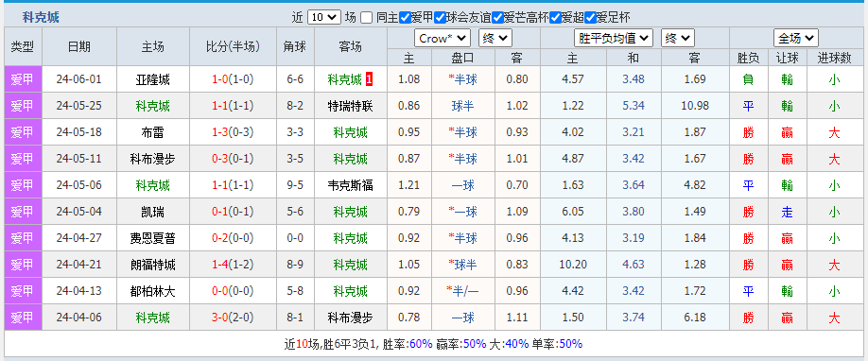
Task: Click corners value 8-2 in 特瑞特联 row
Action: click(295, 106)
